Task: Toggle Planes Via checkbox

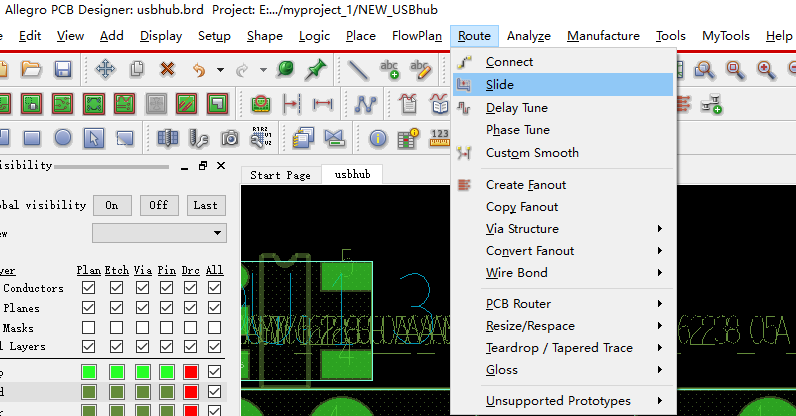Action: click(x=143, y=308)
